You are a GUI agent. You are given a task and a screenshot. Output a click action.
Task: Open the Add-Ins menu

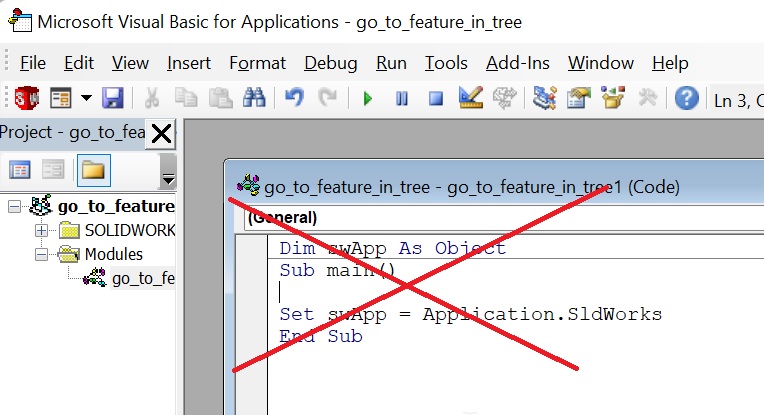pyautogui.click(x=517, y=63)
